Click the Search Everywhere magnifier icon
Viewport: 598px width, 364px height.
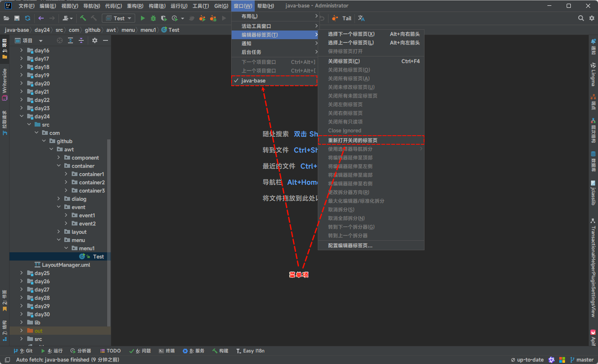[581, 18]
